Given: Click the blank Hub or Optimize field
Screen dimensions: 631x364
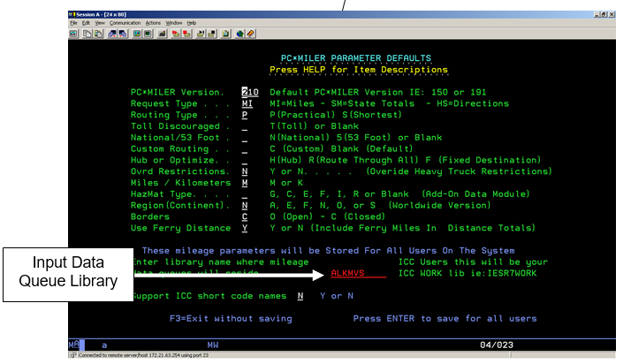Looking at the screenshot, I should click(x=244, y=160).
